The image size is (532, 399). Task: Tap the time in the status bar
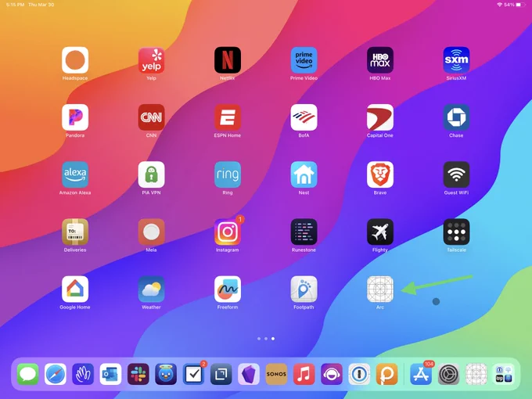coord(16,5)
